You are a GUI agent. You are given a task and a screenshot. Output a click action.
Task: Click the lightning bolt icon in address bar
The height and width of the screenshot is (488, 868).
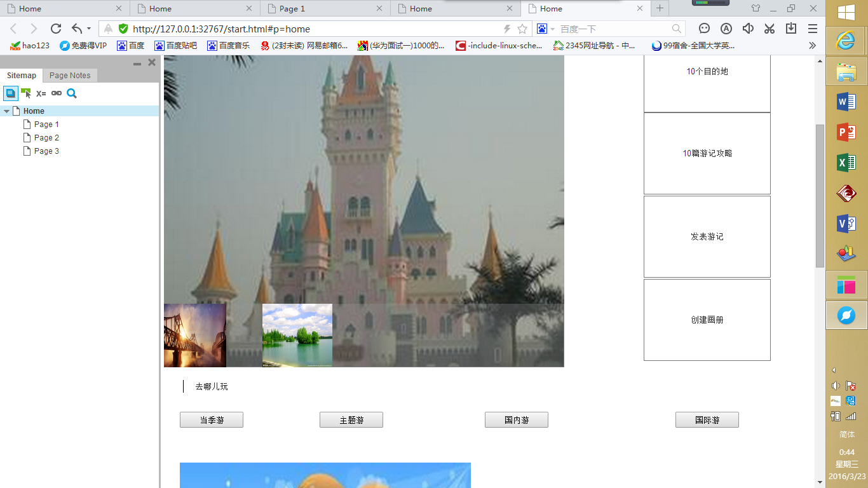tap(507, 29)
